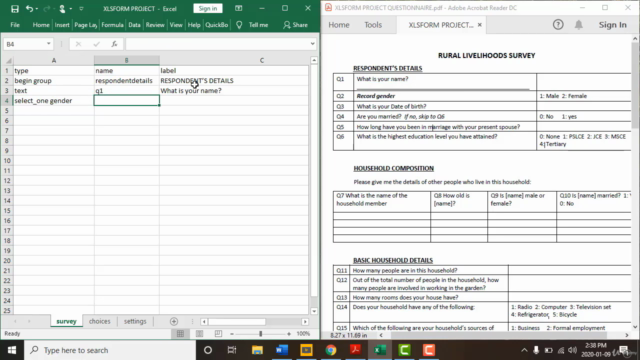
Task: Click the Excel zoom slider handle
Action: [x=260, y=334]
